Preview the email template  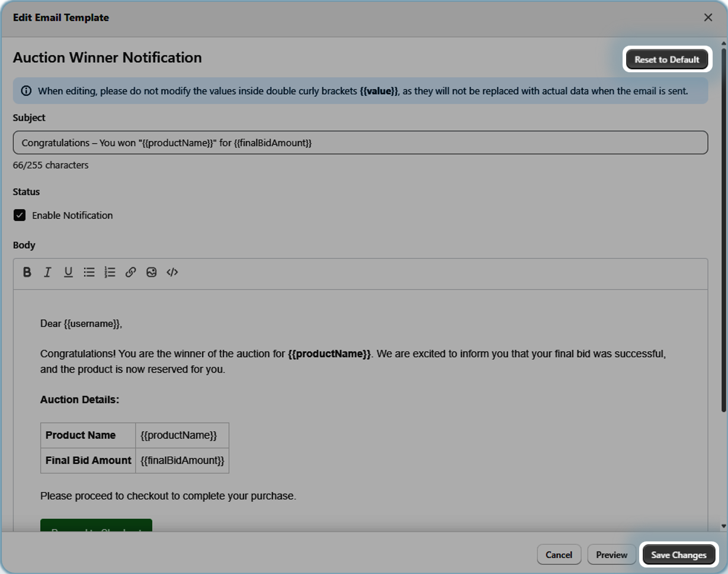coord(611,555)
